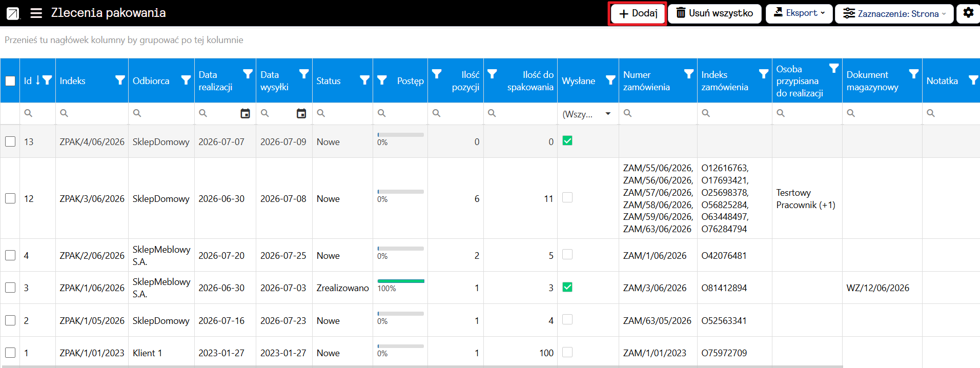
Task: Open filter for Id column
Action: [47, 80]
